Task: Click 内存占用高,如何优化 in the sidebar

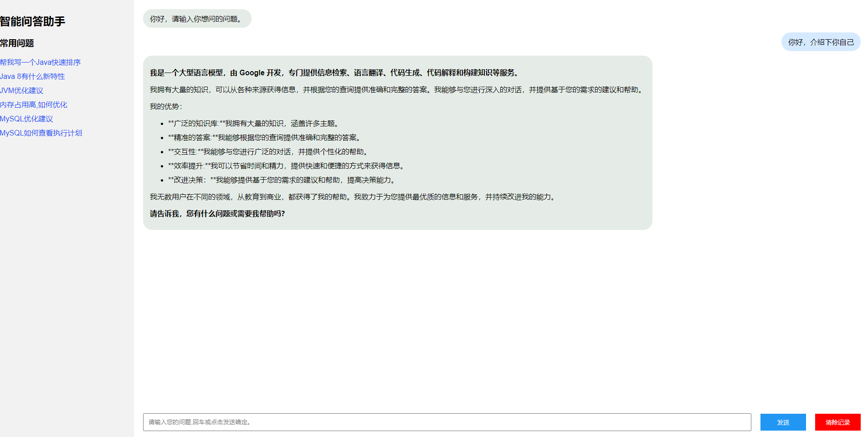Action: 33,104
